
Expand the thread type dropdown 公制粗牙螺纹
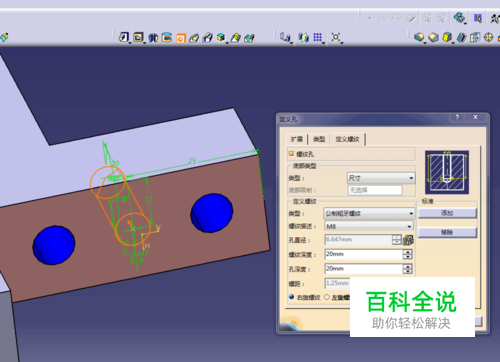pos(369,213)
